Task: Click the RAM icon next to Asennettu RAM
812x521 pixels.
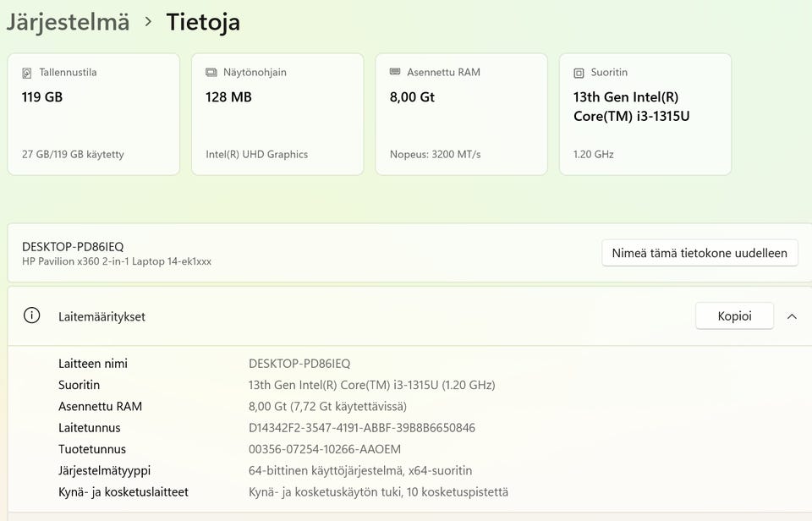Action: tap(395, 73)
